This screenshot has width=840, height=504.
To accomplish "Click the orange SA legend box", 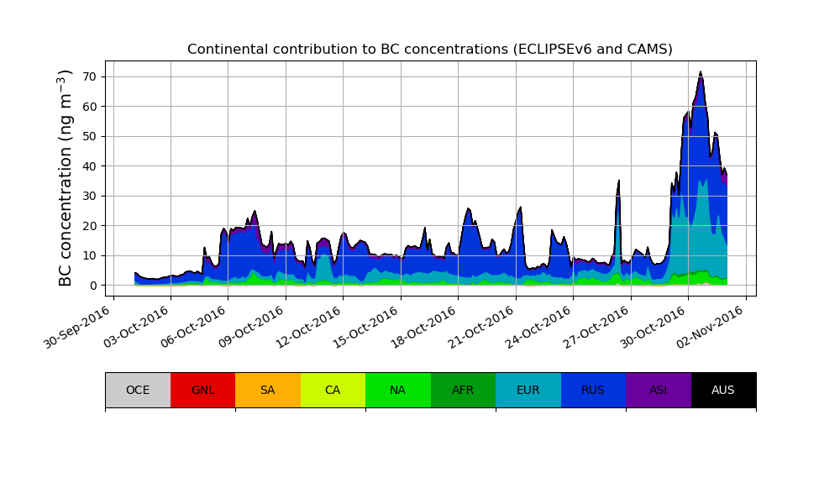I will (x=267, y=390).
